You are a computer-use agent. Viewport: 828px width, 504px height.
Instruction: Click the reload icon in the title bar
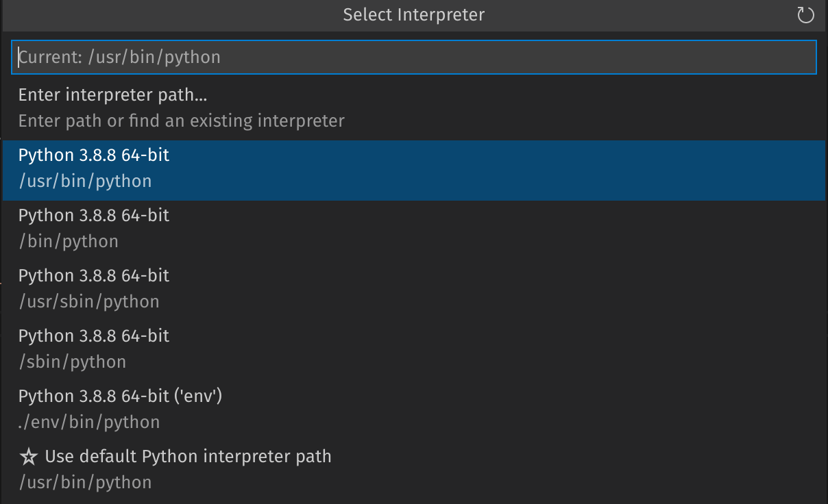click(805, 14)
